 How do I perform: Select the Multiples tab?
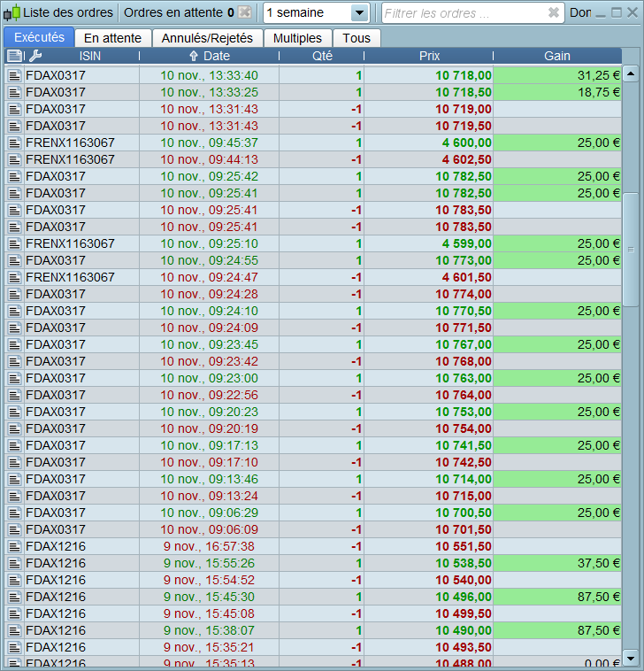[x=297, y=38]
